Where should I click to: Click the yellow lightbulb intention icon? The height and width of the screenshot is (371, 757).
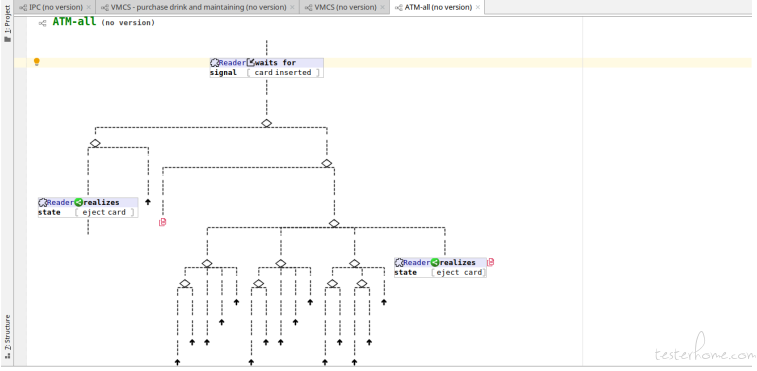tap(36, 62)
